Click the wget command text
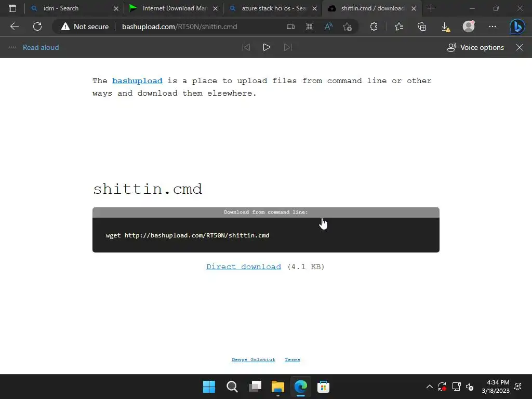 coord(188,235)
